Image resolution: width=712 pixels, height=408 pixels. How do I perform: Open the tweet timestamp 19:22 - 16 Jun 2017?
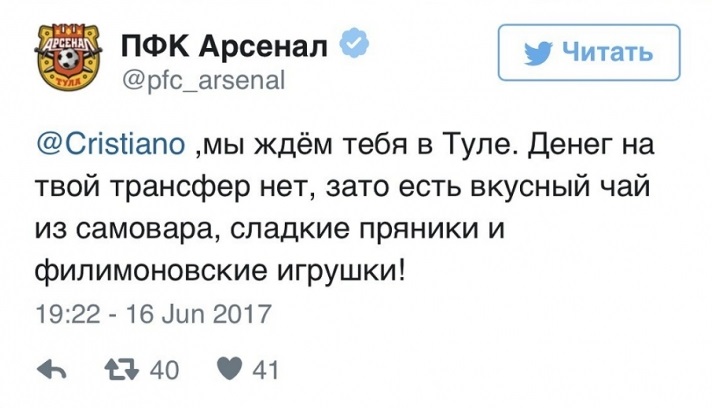point(153,314)
